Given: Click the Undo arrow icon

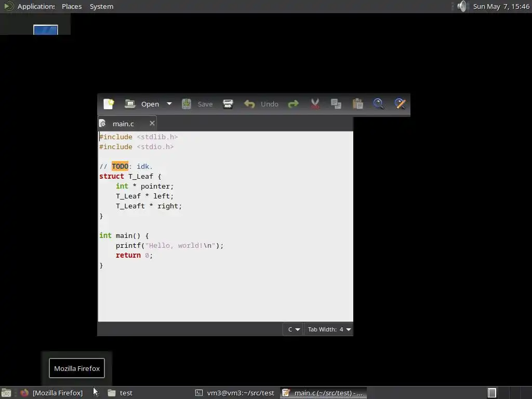Looking at the screenshot, I should click(249, 104).
